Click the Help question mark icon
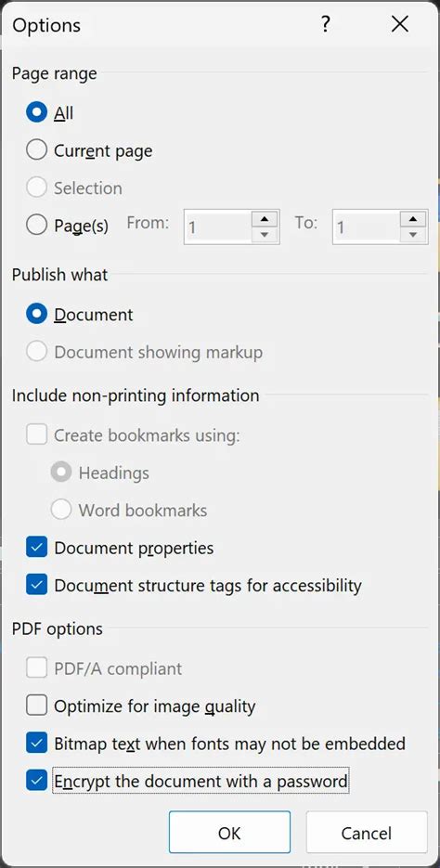The image size is (440, 868). click(326, 24)
